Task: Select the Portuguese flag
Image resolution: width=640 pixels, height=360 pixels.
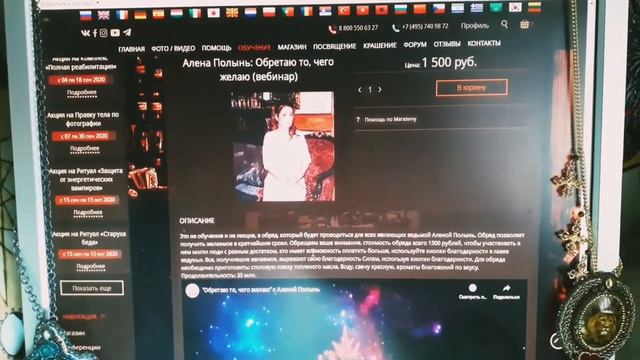Action: point(288,11)
